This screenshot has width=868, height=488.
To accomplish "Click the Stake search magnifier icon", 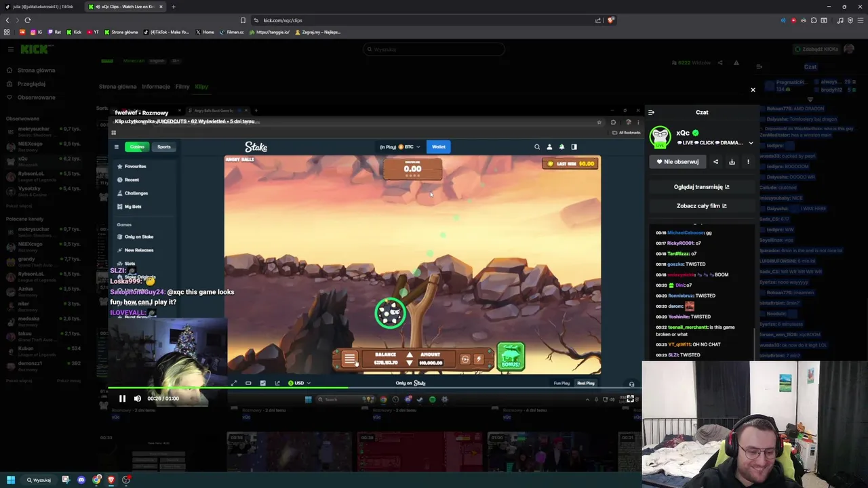I will point(537,147).
